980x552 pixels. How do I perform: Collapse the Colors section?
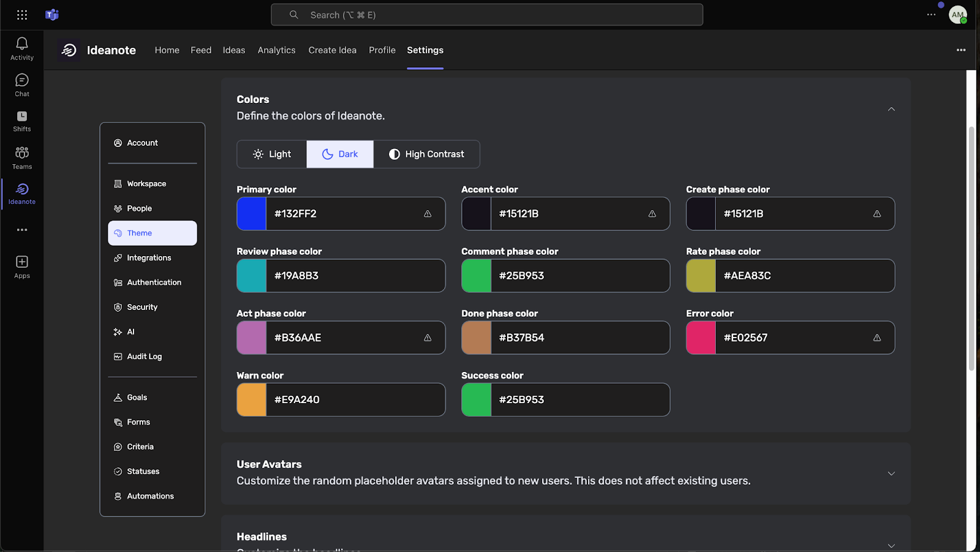pos(891,109)
